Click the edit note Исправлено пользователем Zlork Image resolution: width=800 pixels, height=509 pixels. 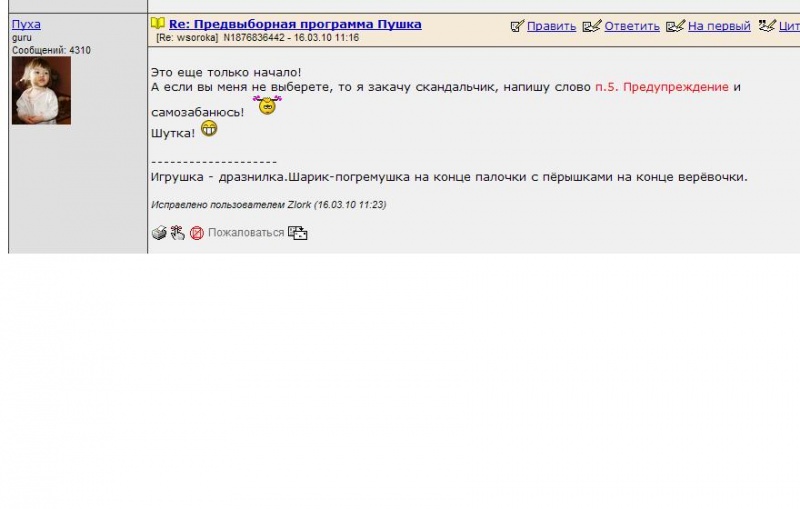268,205
